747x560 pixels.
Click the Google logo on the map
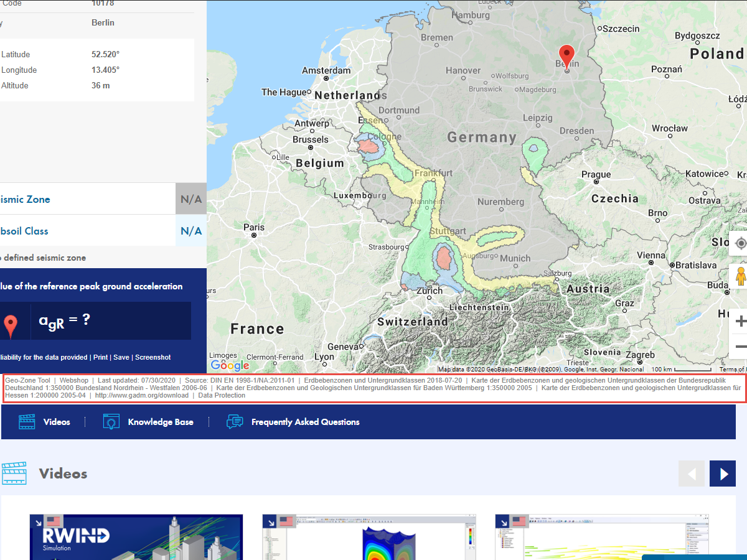click(x=230, y=366)
